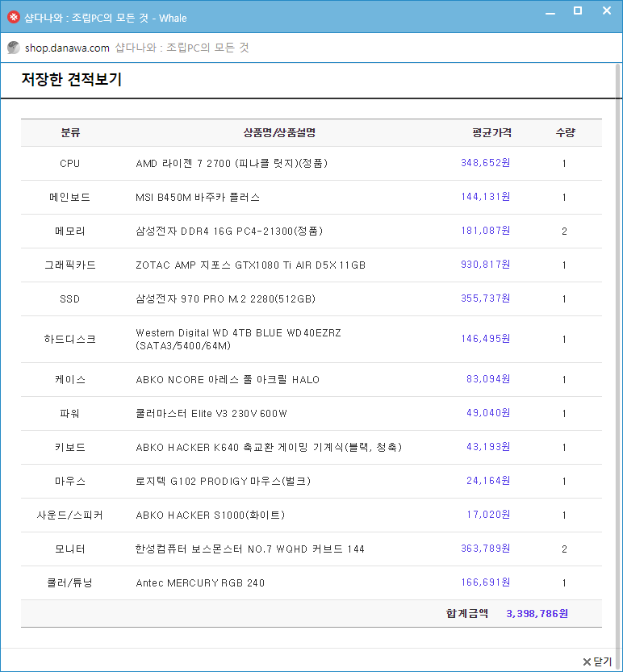This screenshot has width=623, height=672.
Task: Select 한성컴퓨터 보스몬스터 NO.7 WQHD product name
Action: click(x=250, y=549)
